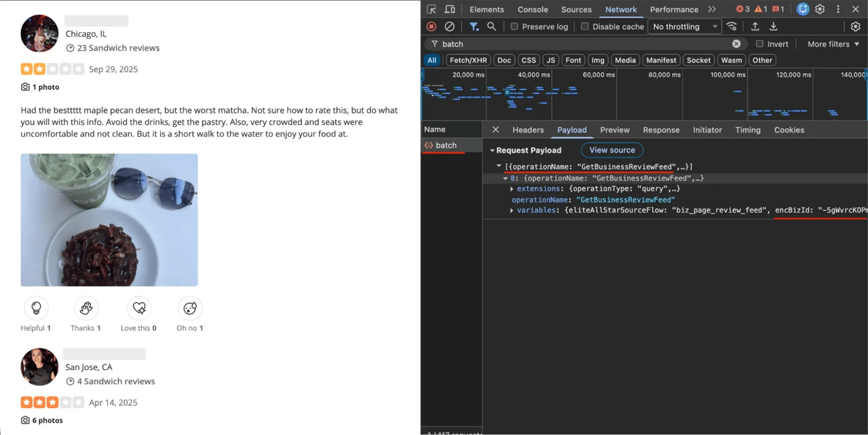Click the Love this heart icon
Screen dimensions: 868x435
[x=139, y=308]
